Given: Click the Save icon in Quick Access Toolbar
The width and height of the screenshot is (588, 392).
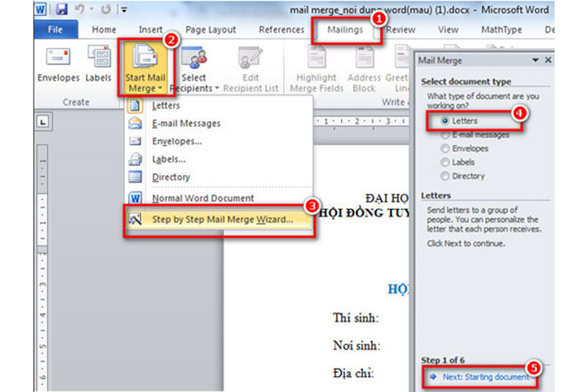Looking at the screenshot, I should tap(61, 9).
